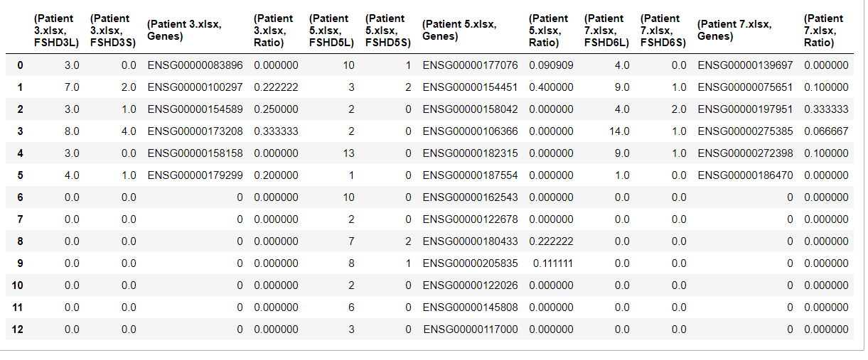Select gene cell ENSG00000177076
This screenshot has width=868, height=360.
click(471, 65)
